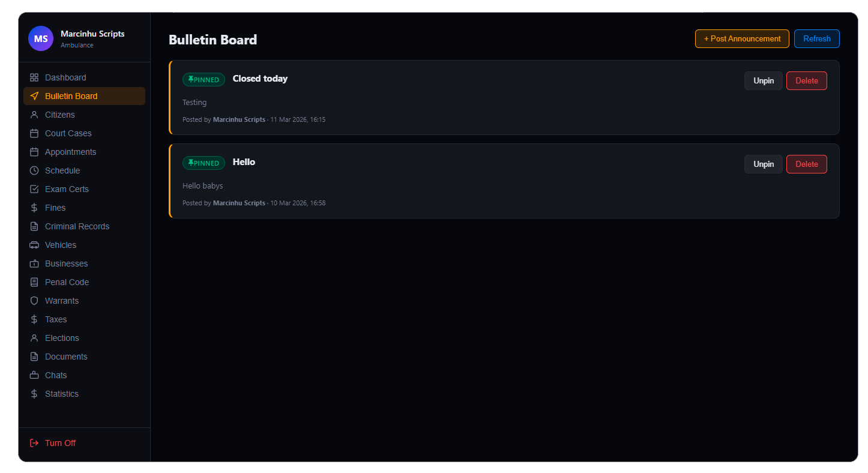Viewport: 868px width, 473px height.
Task: Click the Dashboard grid icon
Action: pos(34,77)
